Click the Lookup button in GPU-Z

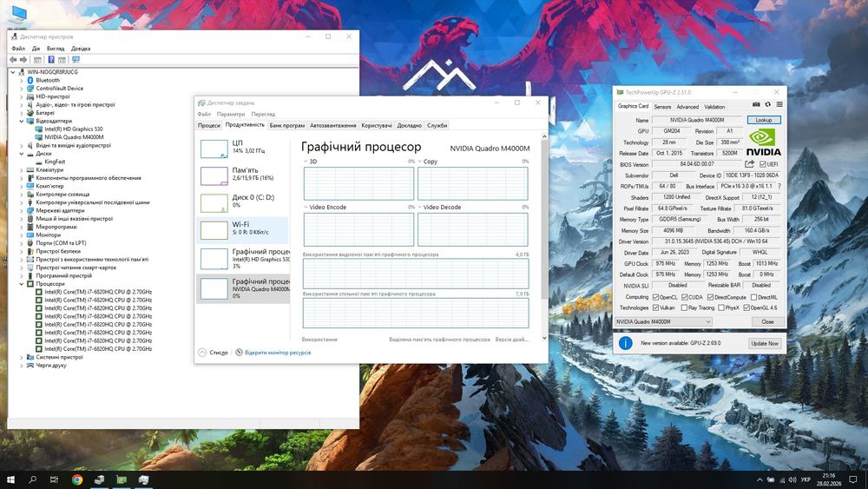(763, 120)
